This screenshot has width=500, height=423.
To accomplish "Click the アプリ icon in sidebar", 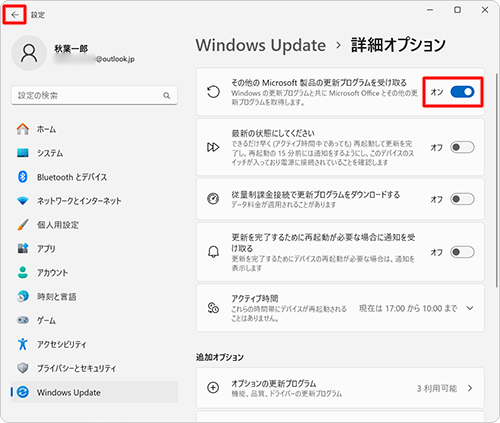I will click(x=23, y=248).
